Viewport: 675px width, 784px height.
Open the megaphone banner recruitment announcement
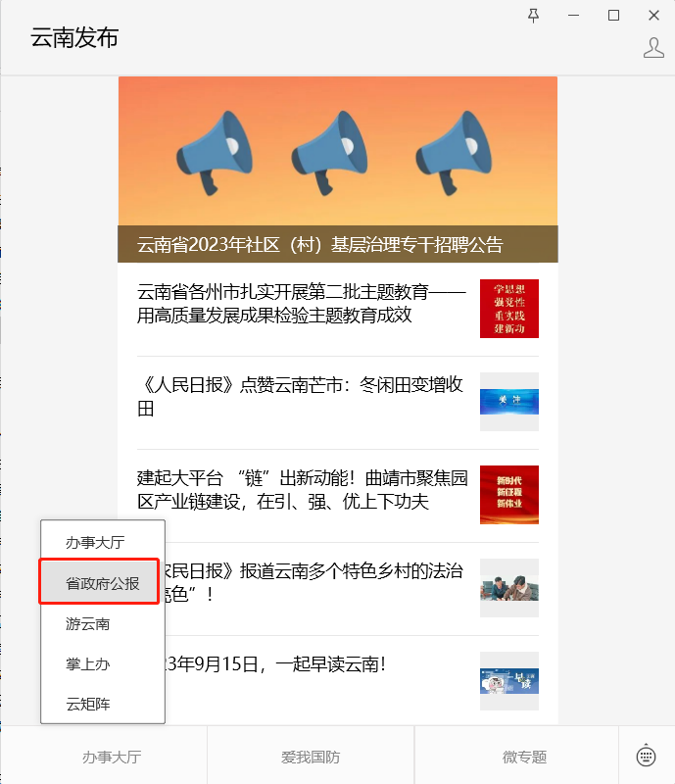click(x=338, y=170)
